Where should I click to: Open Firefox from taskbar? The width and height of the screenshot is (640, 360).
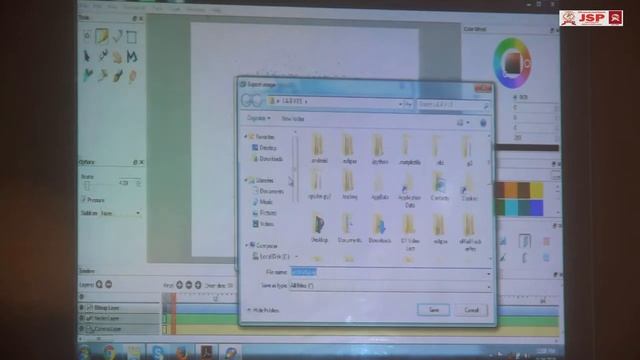pyautogui.click(x=182, y=352)
